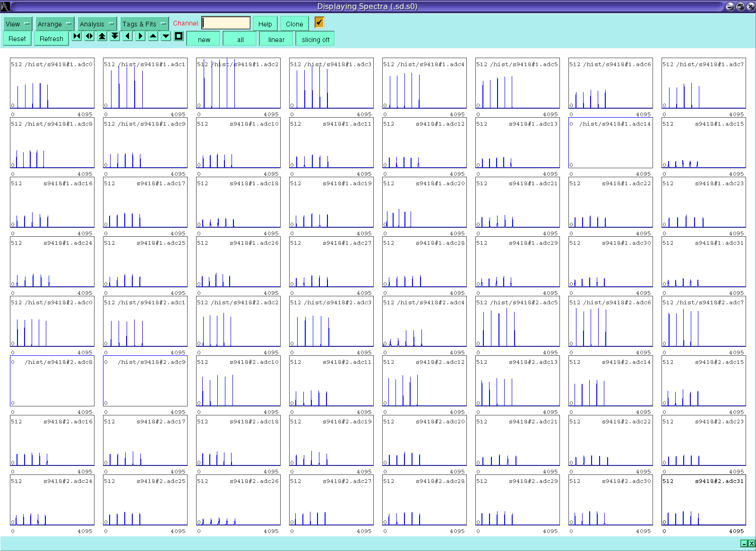Screen dimensions: 756x551
Task: Select the /hist/s9418#1.adc0 spectrum plot
Action: click(52, 84)
